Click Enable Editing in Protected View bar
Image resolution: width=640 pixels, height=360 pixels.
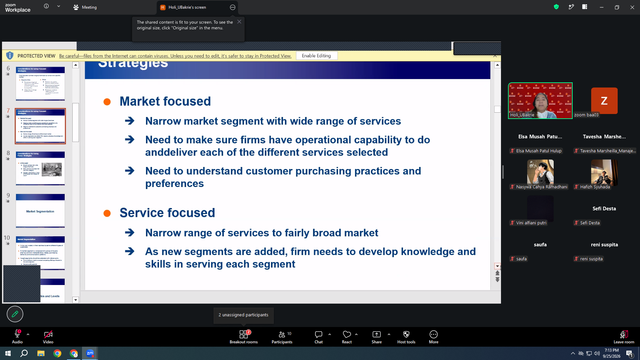click(316, 56)
